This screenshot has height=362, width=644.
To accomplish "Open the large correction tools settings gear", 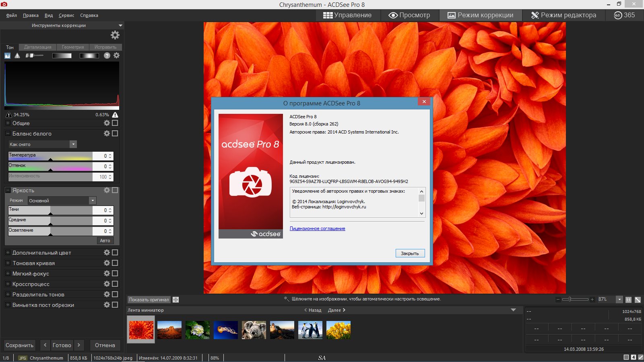I will [x=115, y=35].
